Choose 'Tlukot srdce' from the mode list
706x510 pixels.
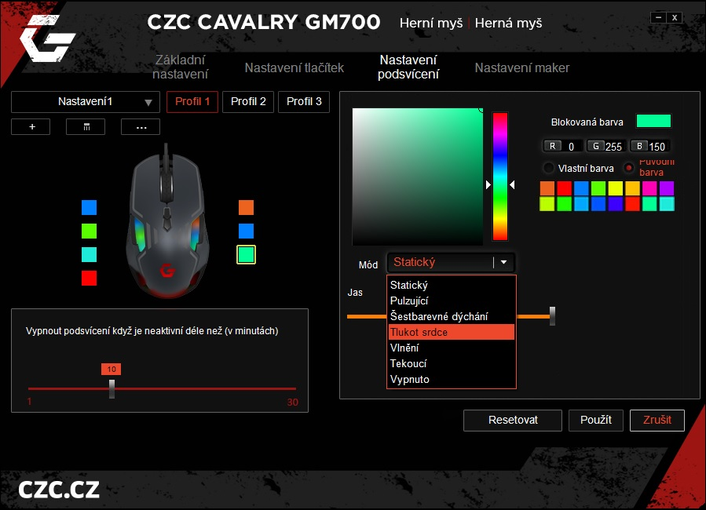[x=451, y=332]
